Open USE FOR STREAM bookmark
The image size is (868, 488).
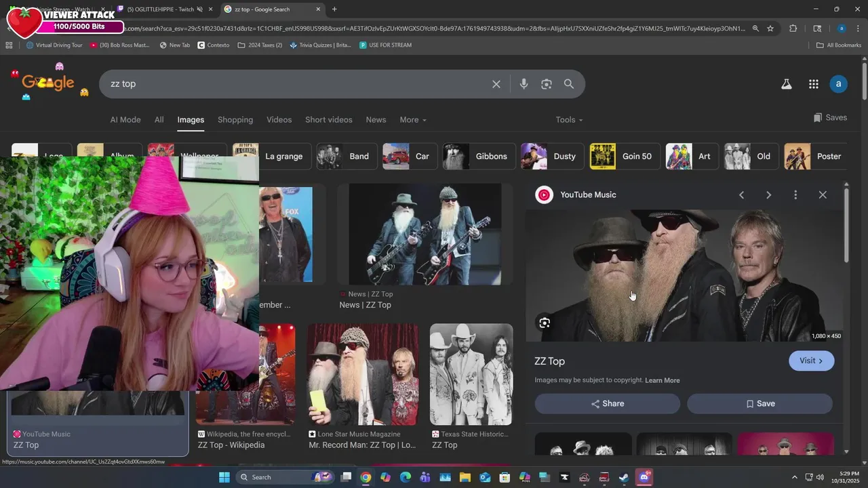click(385, 45)
